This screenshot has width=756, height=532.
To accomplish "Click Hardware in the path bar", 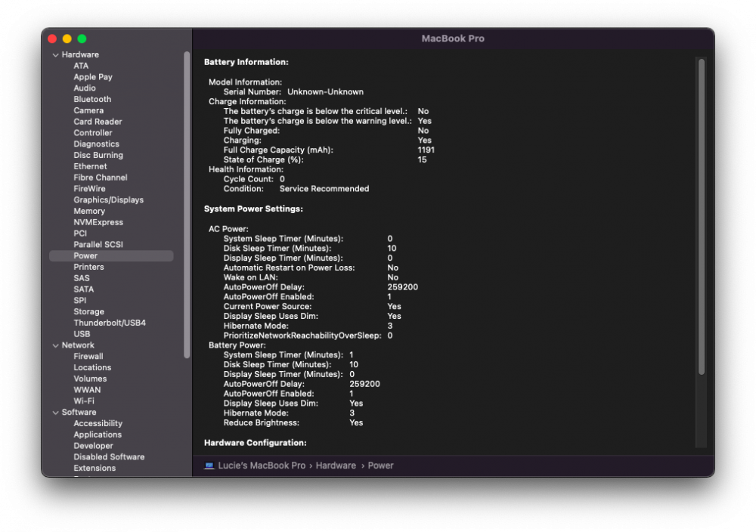I will point(336,466).
